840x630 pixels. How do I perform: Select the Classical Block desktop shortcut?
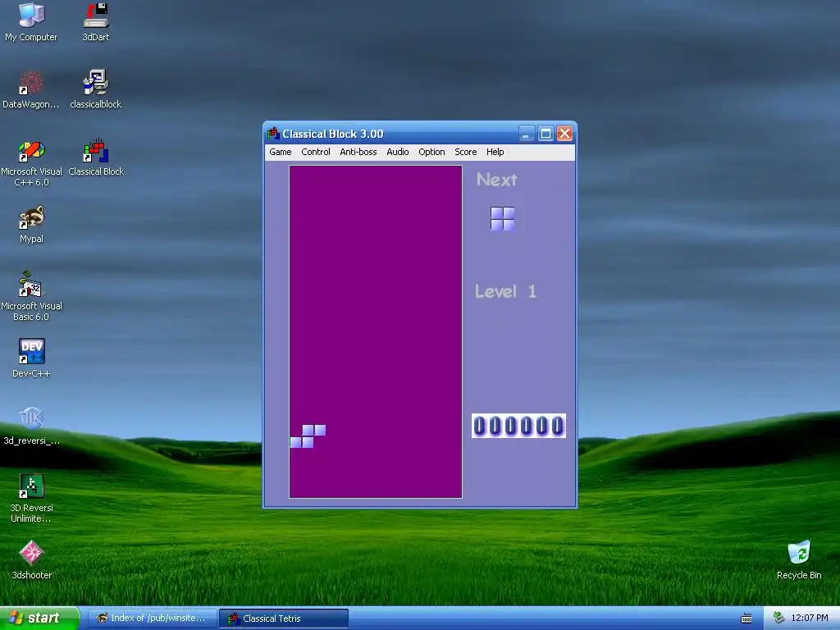(96, 157)
